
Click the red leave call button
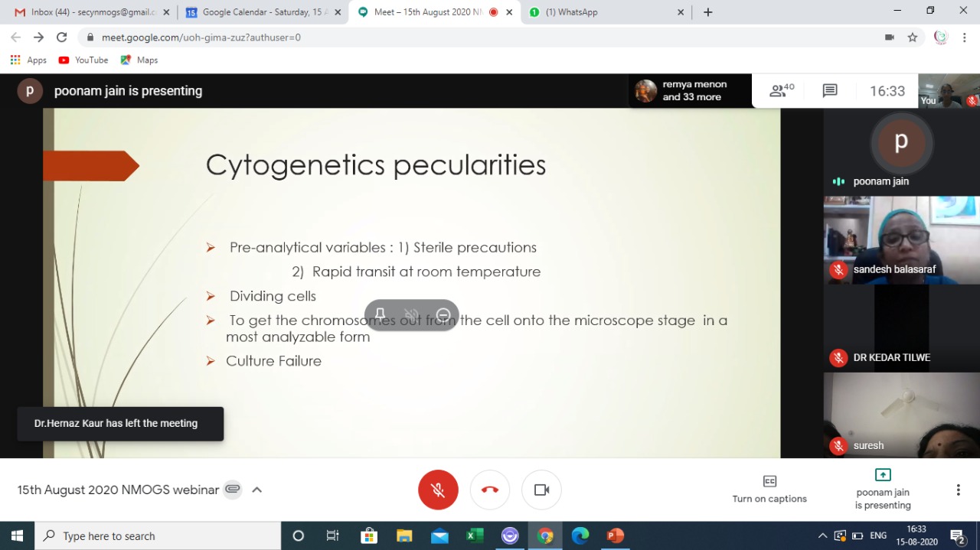[x=490, y=490]
